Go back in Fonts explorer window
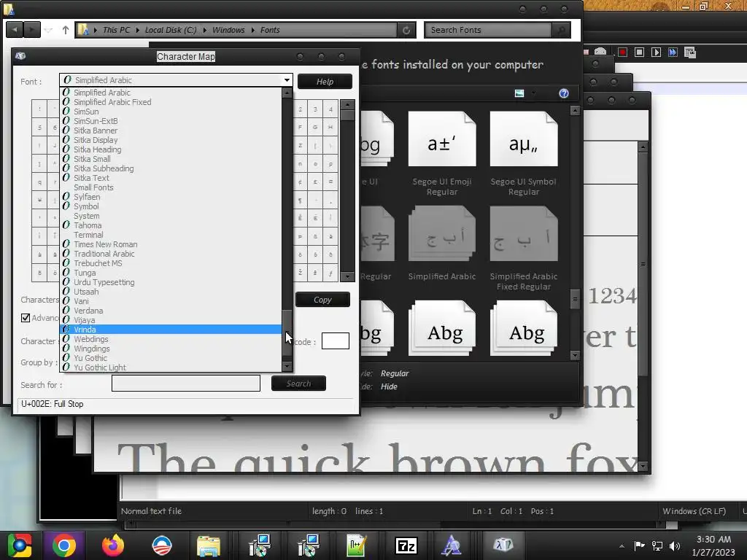The width and height of the screenshot is (747, 560). coord(15,29)
